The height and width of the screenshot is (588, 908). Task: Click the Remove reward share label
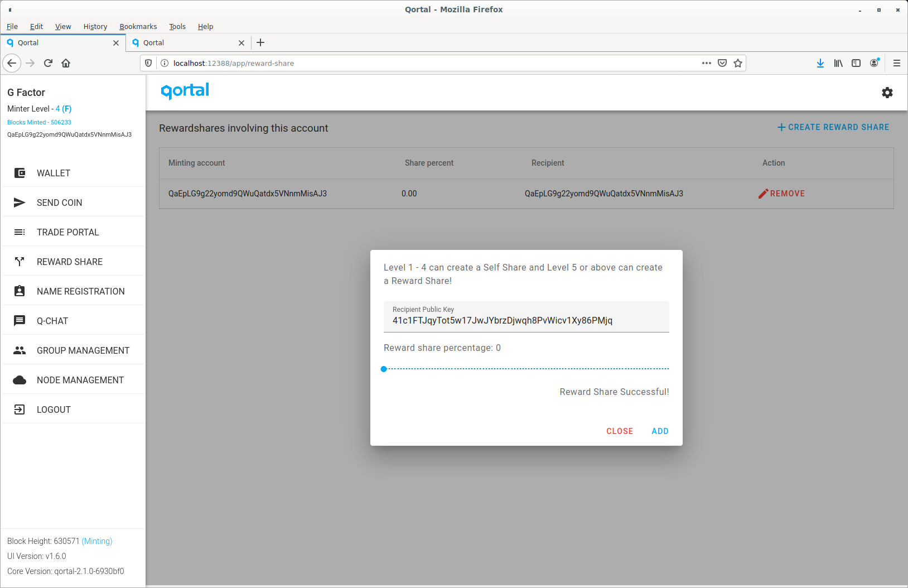[x=788, y=194]
